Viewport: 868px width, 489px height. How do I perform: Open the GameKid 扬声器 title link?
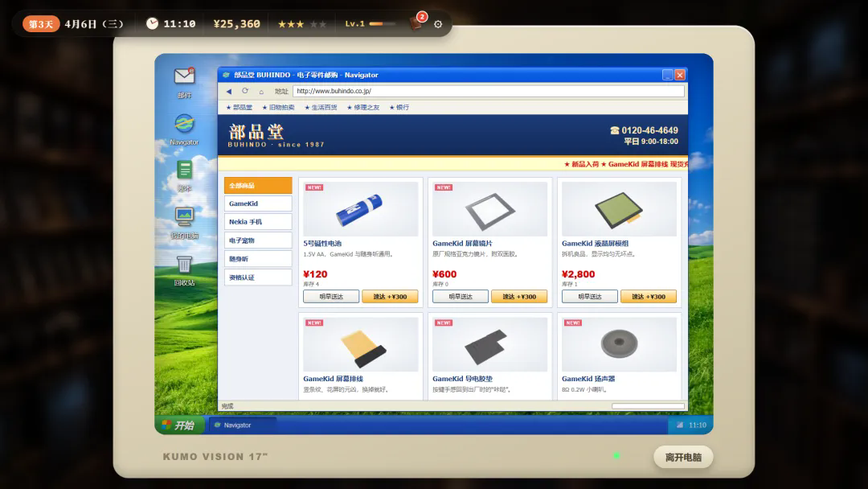pos(588,379)
